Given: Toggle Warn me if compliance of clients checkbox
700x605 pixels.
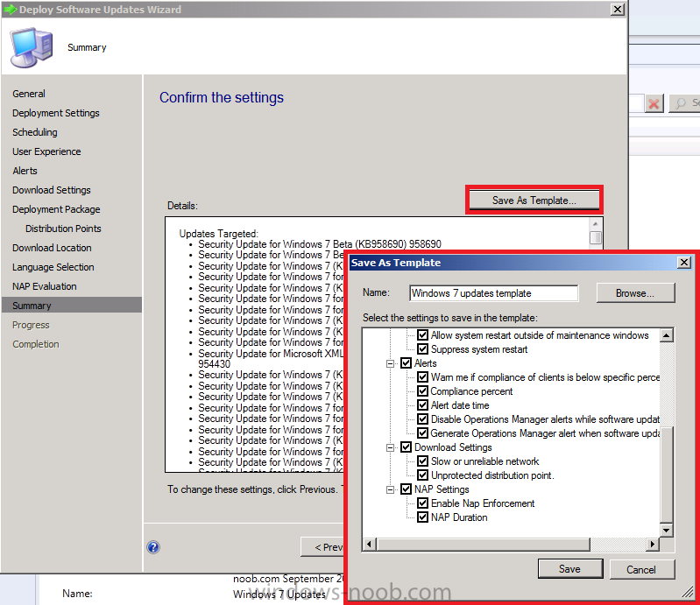Looking at the screenshot, I should coord(423,377).
